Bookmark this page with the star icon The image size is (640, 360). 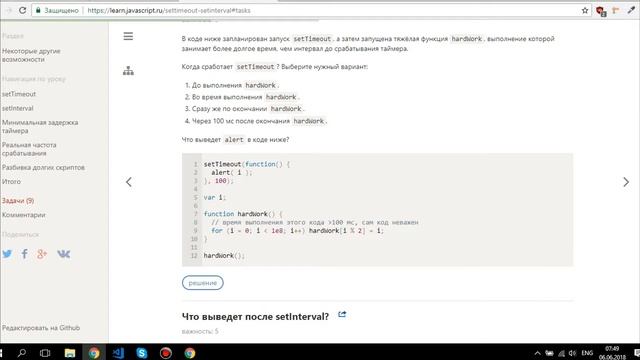pos(585,10)
